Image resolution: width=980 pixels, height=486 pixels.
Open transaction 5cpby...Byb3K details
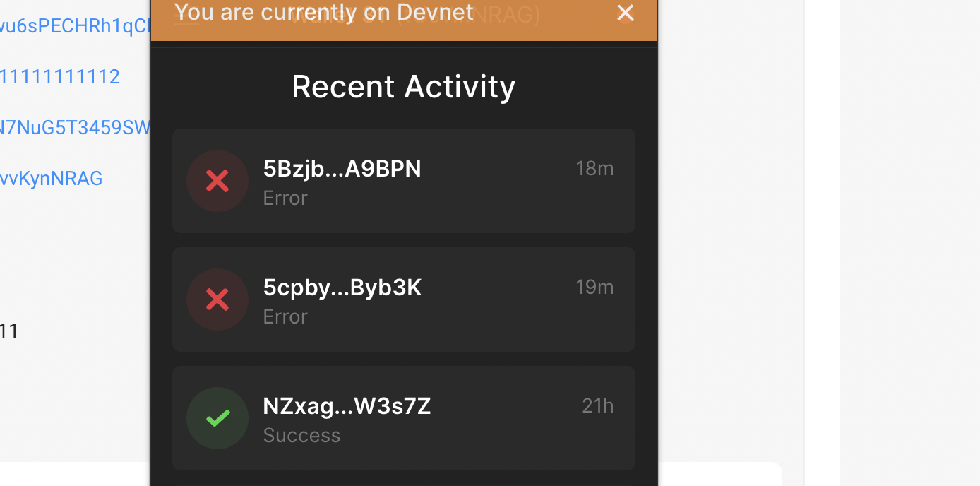click(342, 287)
